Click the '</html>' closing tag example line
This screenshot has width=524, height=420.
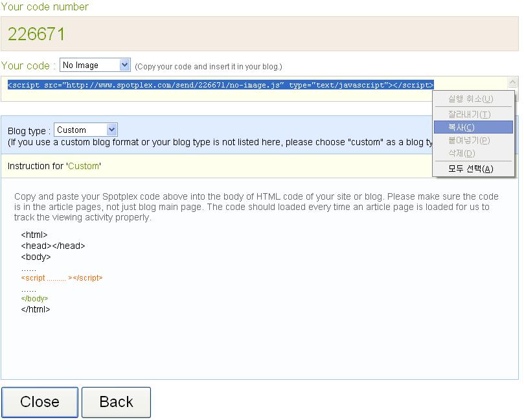pos(36,309)
